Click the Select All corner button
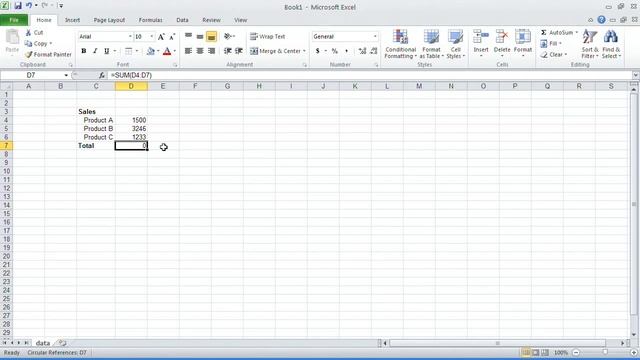Screen dimensions: 640x360 (x=6, y=86)
